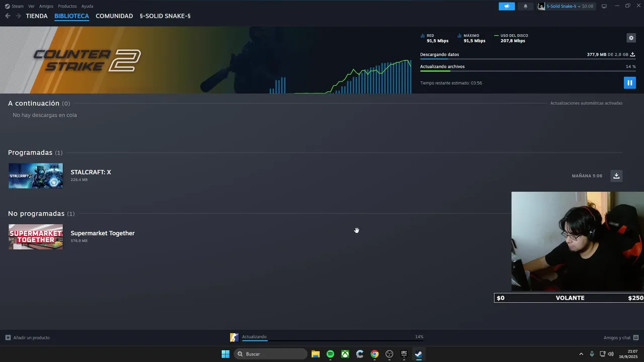Open download settings gear
The width and height of the screenshot is (644, 362).
pos(631,38)
